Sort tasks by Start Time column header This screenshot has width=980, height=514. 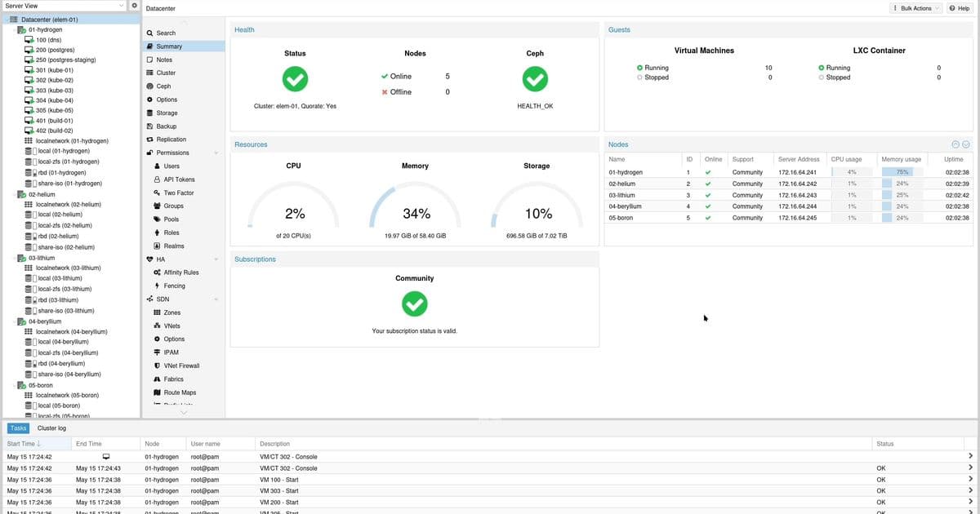(36, 444)
